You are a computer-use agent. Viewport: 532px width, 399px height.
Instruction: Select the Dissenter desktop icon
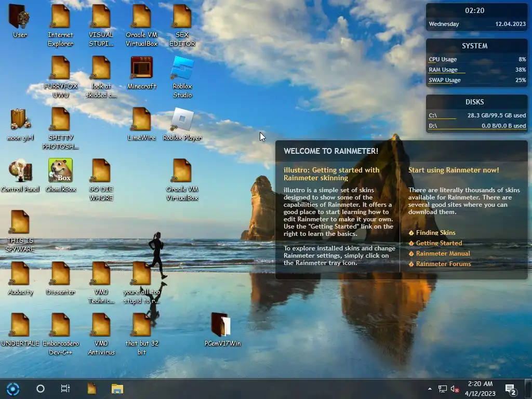[x=60, y=278]
